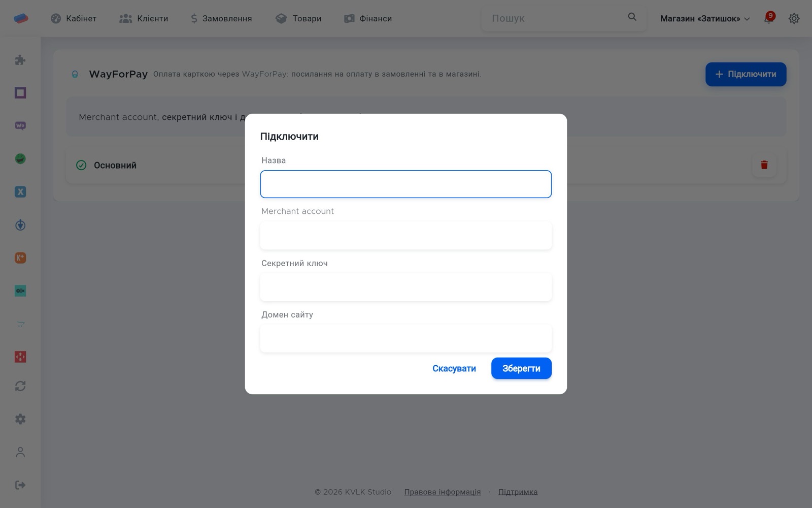Open the small shopping cart sidebar icon
Image resolution: width=812 pixels, height=508 pixels.
pos(20,324)
